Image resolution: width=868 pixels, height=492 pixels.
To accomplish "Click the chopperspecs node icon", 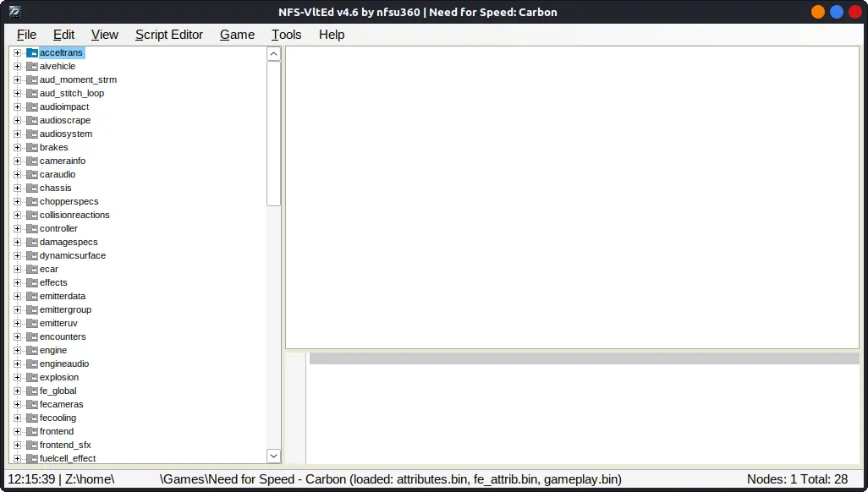I will (32, 201).
